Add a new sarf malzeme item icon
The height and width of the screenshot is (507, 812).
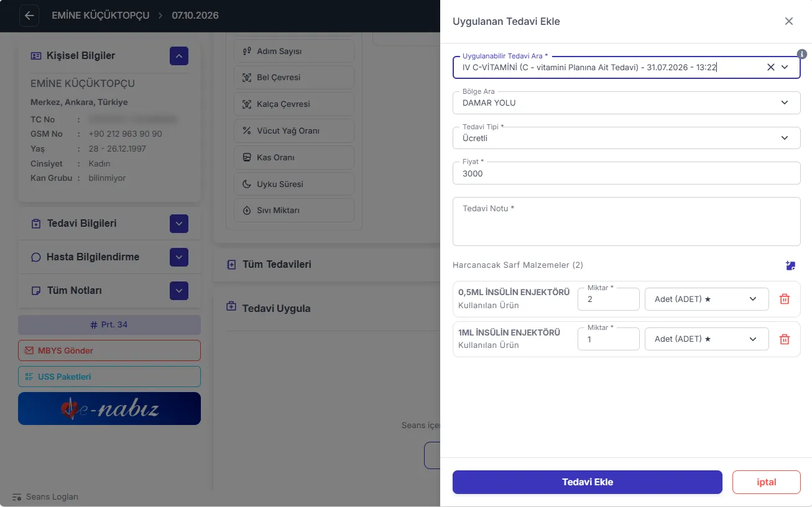(790, 265)
